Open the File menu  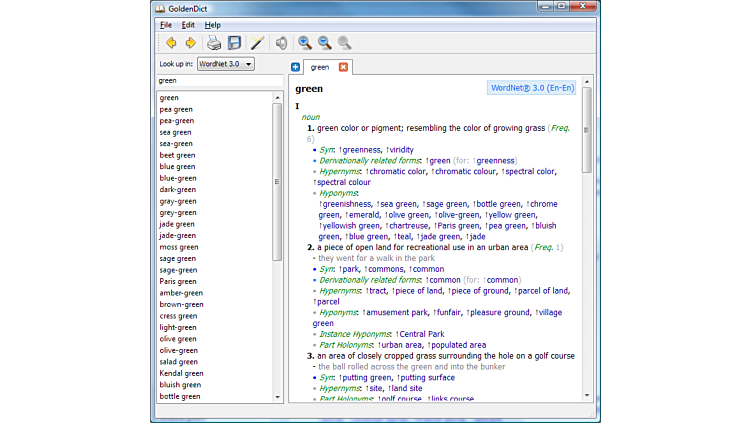click(166, 24)
